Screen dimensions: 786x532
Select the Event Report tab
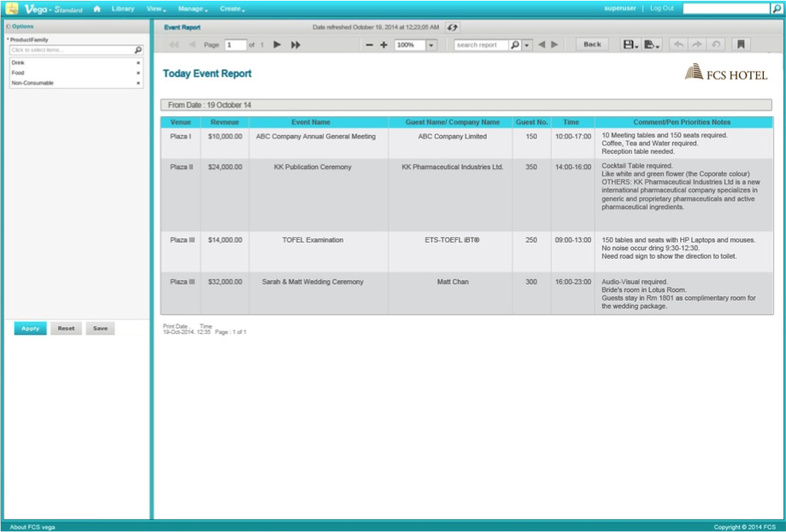[183, 27]
